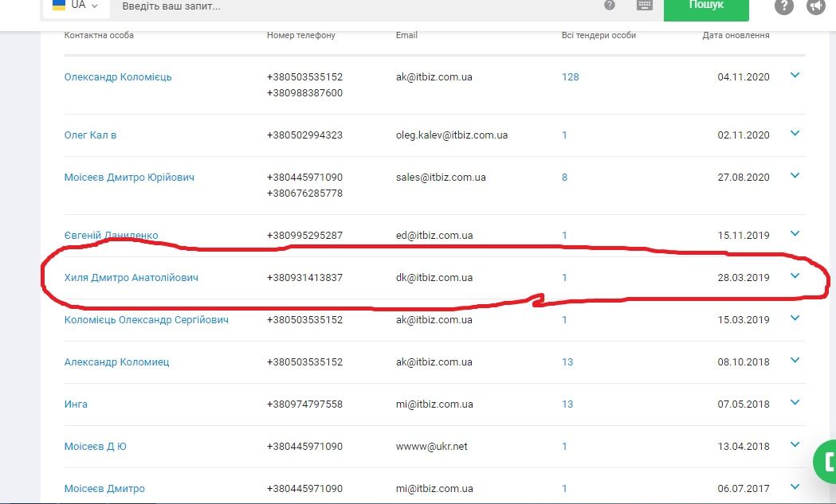Click the Дата оновлення column header
Image resolution: width=836 pixels, height=504 pixels.
coord(736,36)
